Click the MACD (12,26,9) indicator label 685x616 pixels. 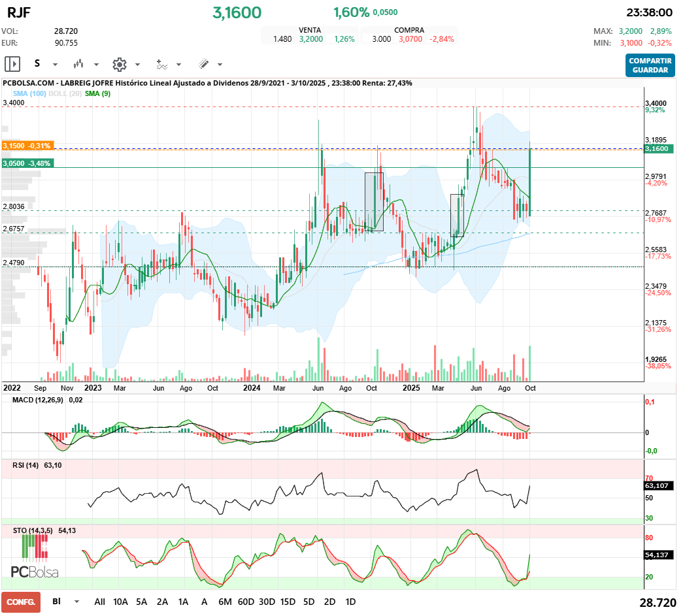tap(39, 400)
